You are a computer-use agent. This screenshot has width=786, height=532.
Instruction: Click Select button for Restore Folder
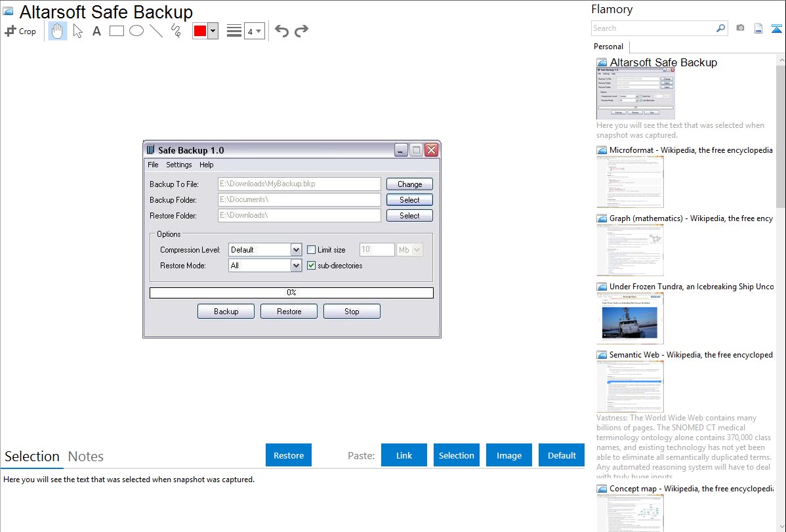tap(409, 215)
